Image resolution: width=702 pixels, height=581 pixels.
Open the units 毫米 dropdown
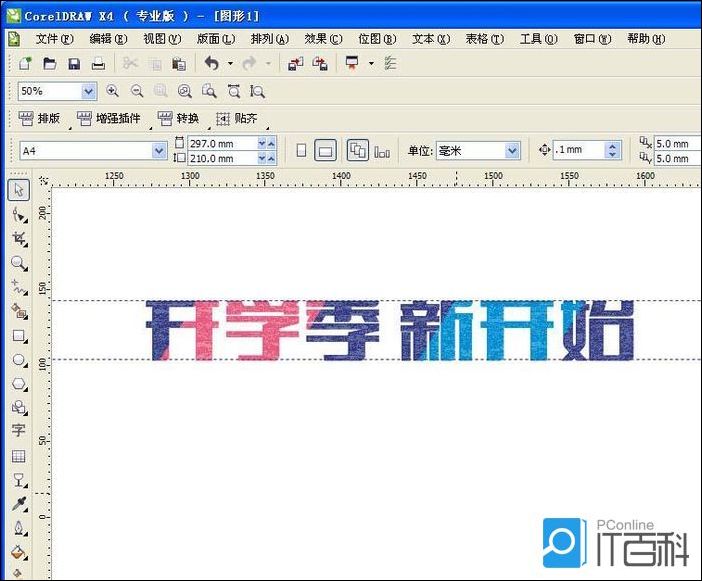tap(512, 151)
